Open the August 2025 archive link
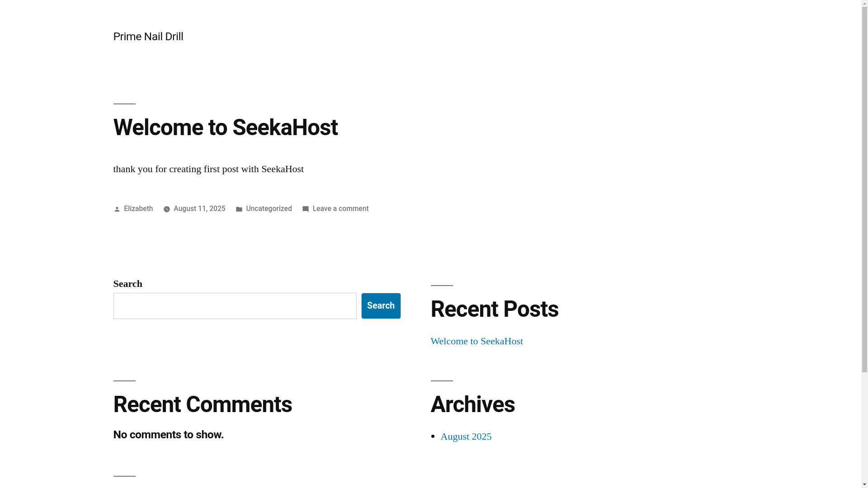Image resolution: width=868 pixels, height=488 pixels. point(466,436)
